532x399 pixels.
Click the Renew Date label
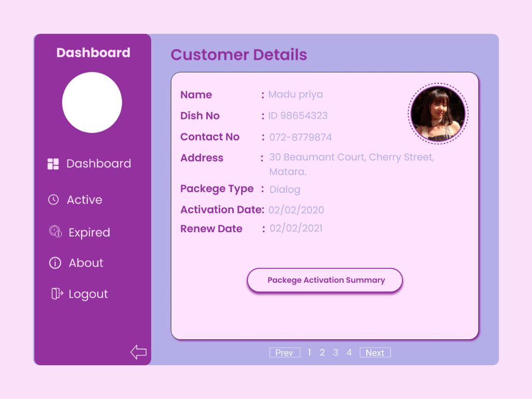pyautogui.click(x=211, y=229)
